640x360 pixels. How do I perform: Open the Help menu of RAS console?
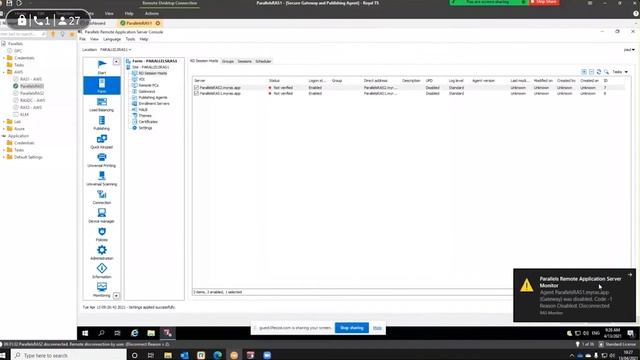click(144, 39)
